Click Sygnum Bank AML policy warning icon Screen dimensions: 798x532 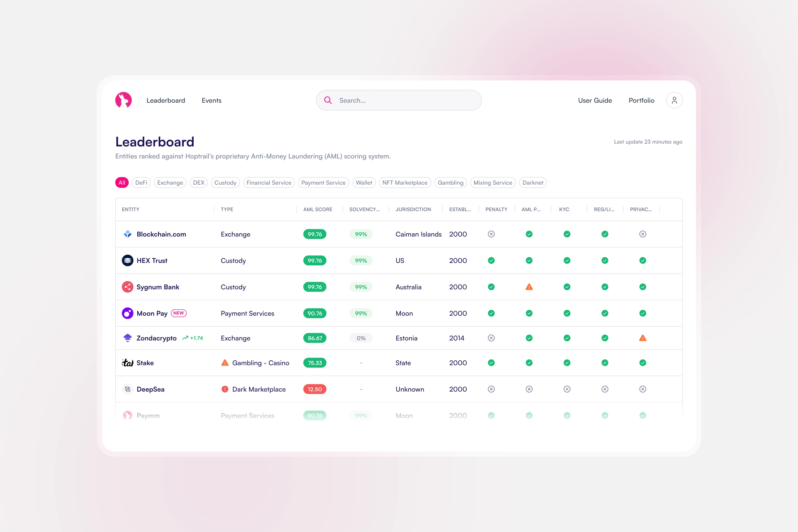click(529, 287)
